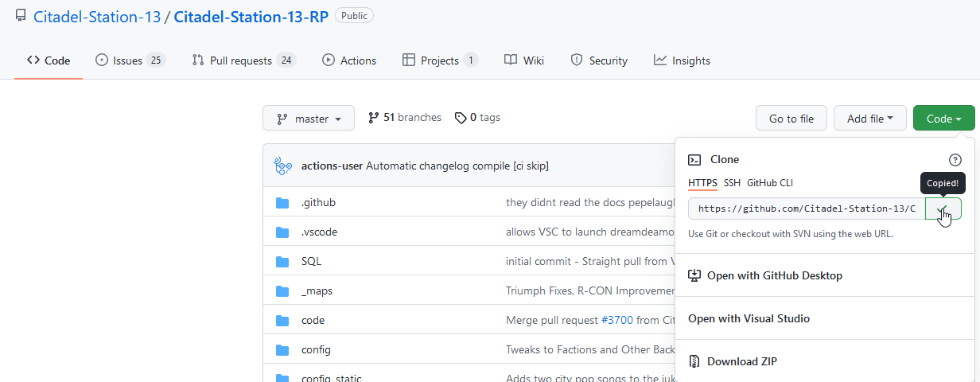The image size is (980, 382).
Task: Open the code folder
Action: tap(313, 320)
